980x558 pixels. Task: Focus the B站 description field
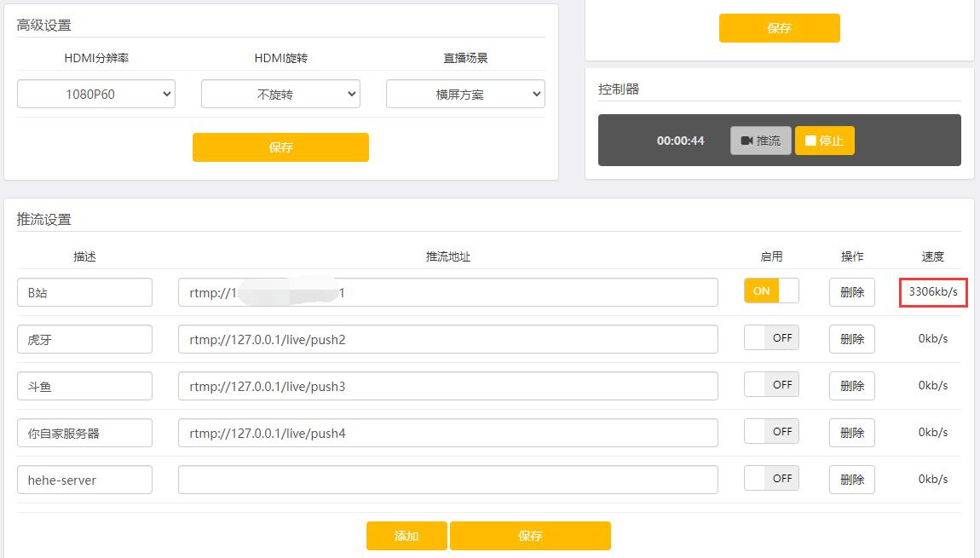tap(85, 292)
